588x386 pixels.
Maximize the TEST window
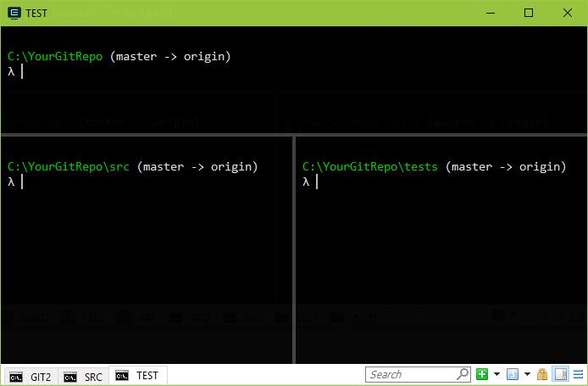529,13
